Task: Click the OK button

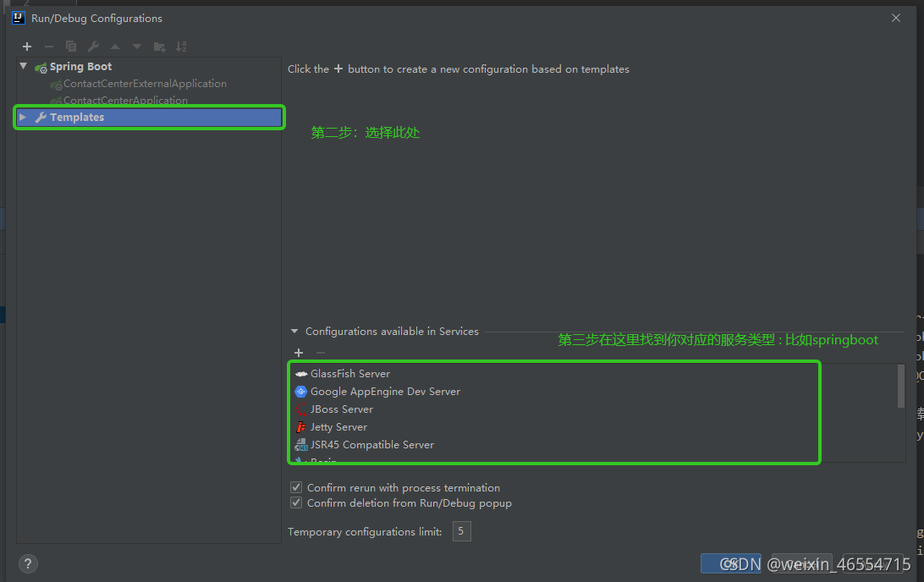Action: (x=731, y=563)
